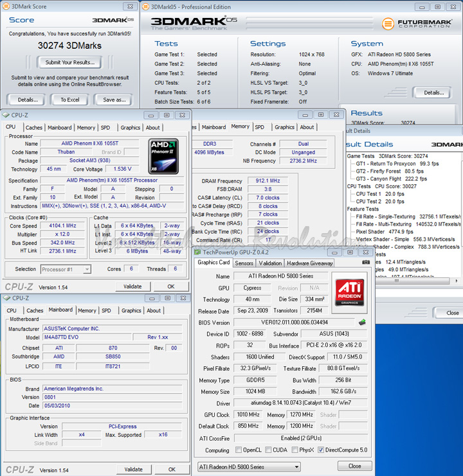Click the GPU-Z title bar icon

coord(198,252)
